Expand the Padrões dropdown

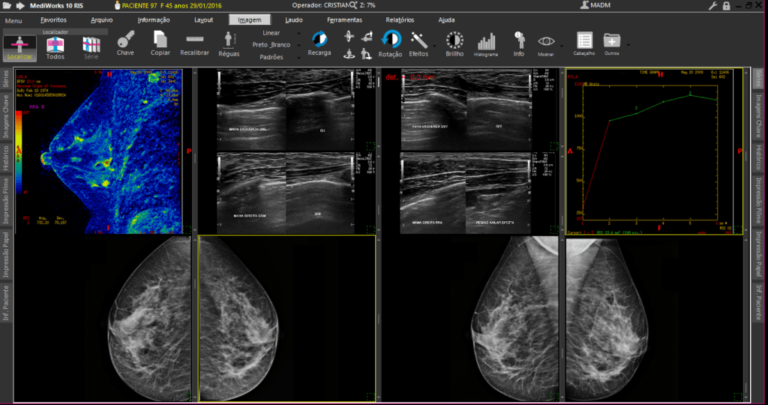(x=299, y=57)
